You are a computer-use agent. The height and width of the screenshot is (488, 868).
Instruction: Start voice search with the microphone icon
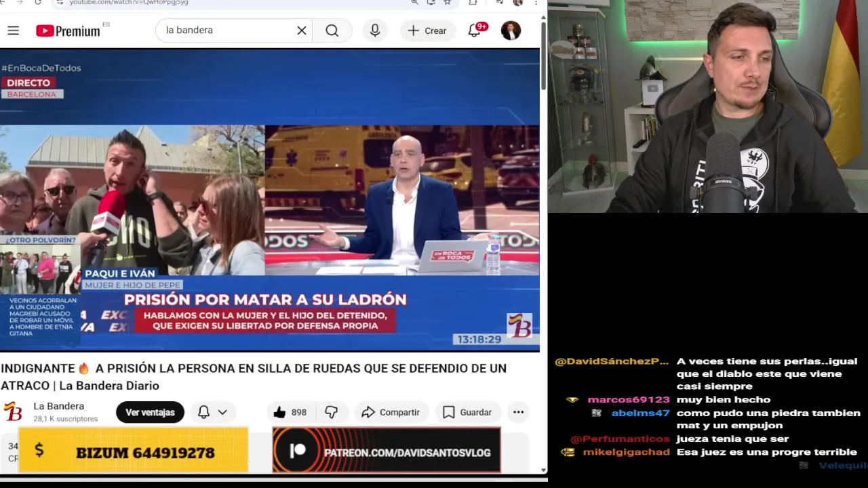point(375,30)
